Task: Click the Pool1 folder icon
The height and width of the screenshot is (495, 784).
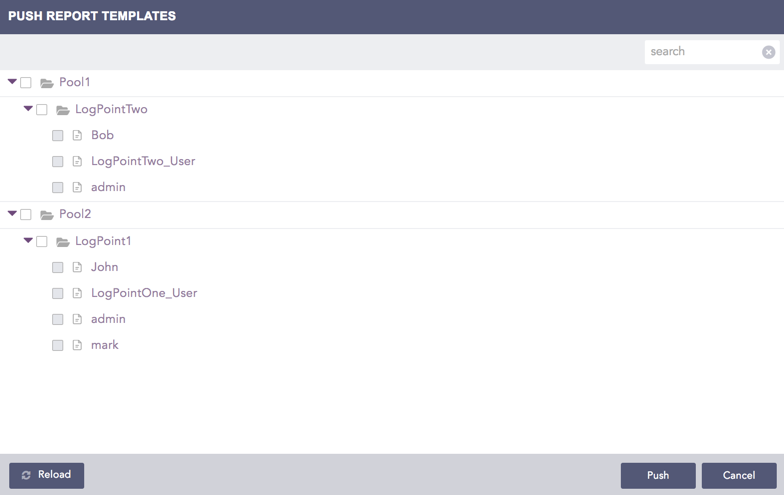Action: coord(47,83)
